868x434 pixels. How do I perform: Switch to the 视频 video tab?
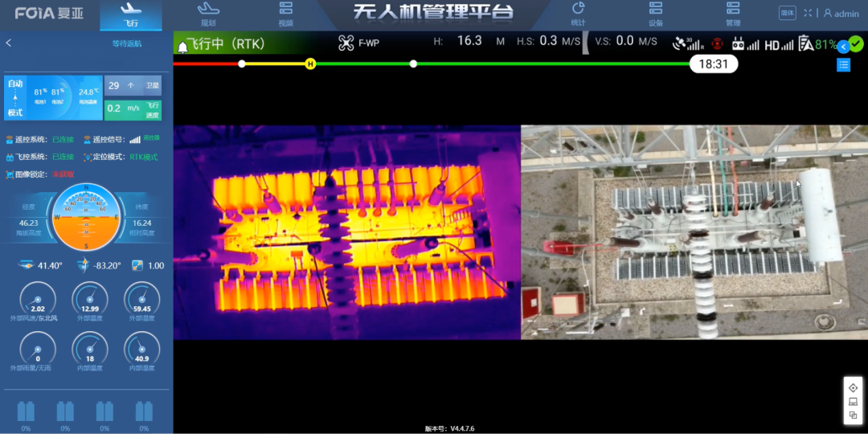coord(285,14)
